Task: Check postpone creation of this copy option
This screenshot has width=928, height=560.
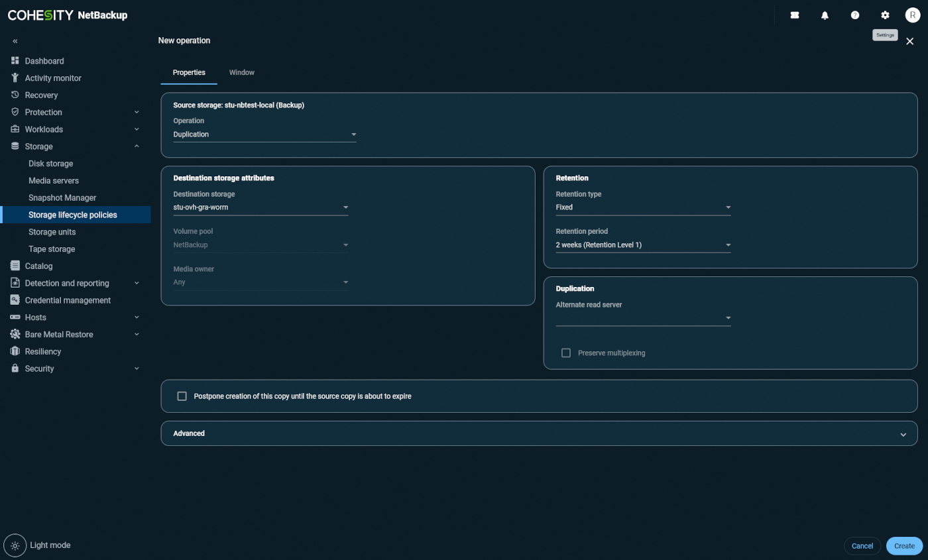Action: (182, 396)
